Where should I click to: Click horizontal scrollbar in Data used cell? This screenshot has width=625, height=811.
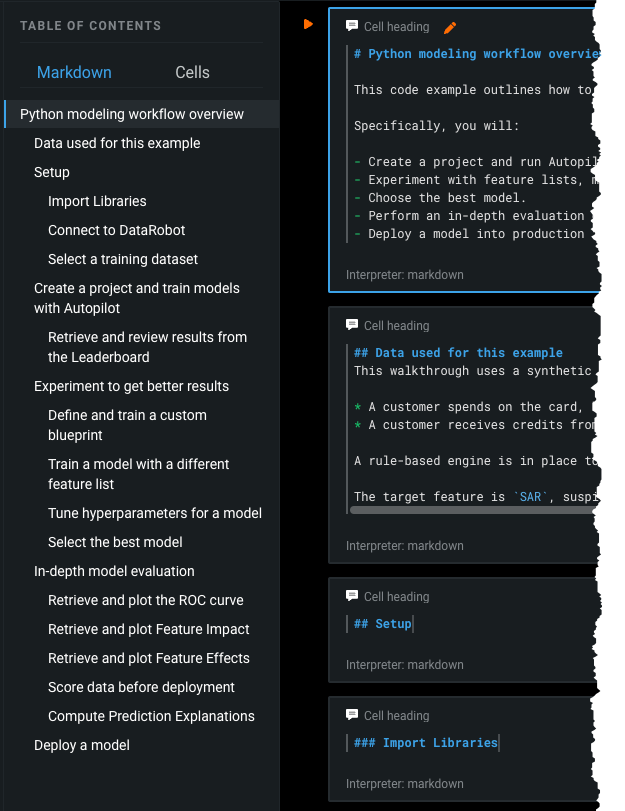[470, 510]
